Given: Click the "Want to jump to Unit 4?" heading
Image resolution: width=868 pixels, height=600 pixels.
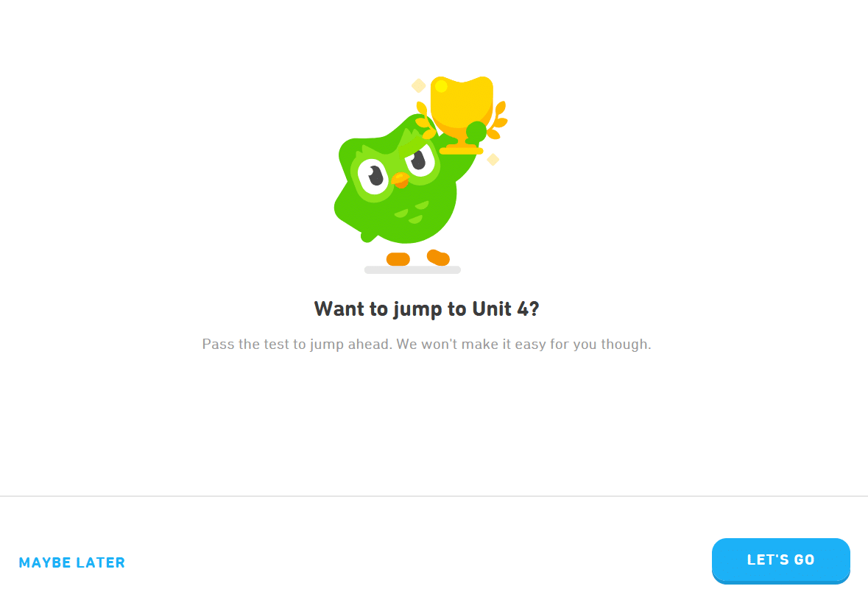Looking at the screenshot, I should coord(427,309).
